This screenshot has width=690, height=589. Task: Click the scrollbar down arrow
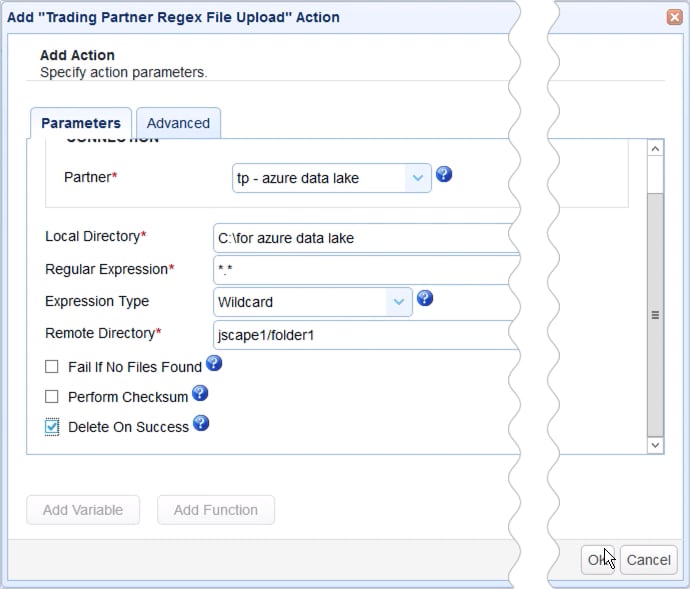point(656,444)
